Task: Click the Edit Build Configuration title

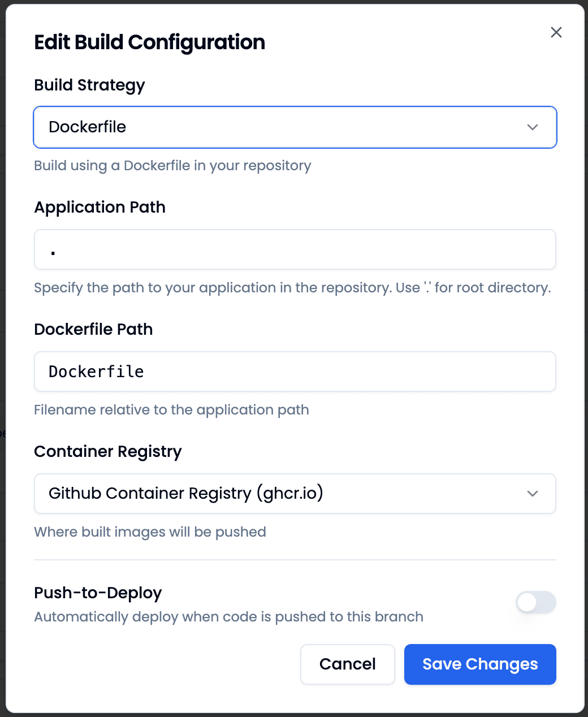Action: click(150, 42)
